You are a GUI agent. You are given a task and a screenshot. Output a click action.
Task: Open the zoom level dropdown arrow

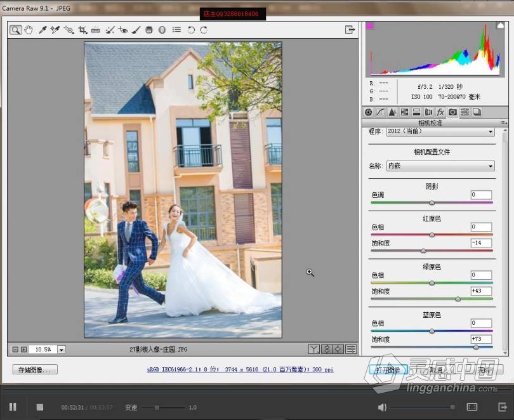pyautogui.click(x=62, y=350)
